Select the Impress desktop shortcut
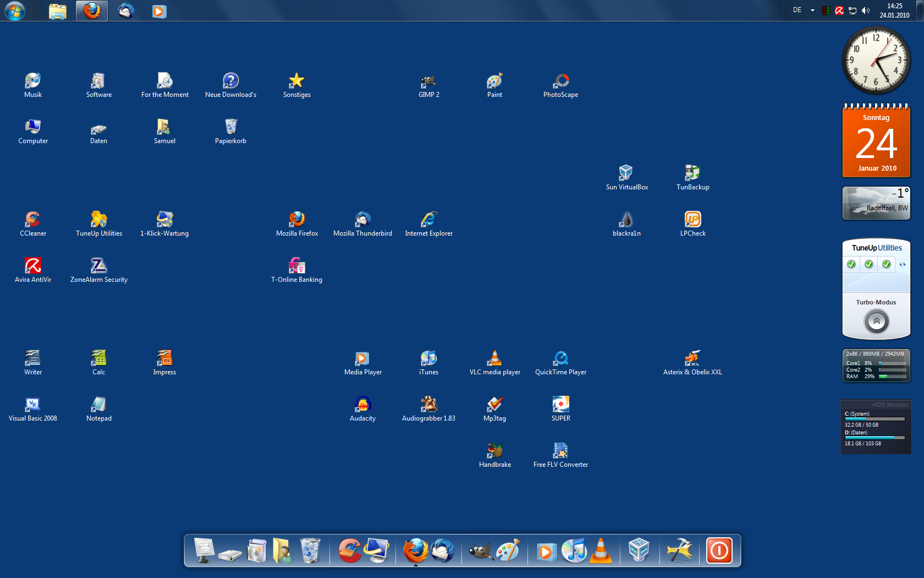The height and width of the screenshot is (578, 924). coord(165,363)
